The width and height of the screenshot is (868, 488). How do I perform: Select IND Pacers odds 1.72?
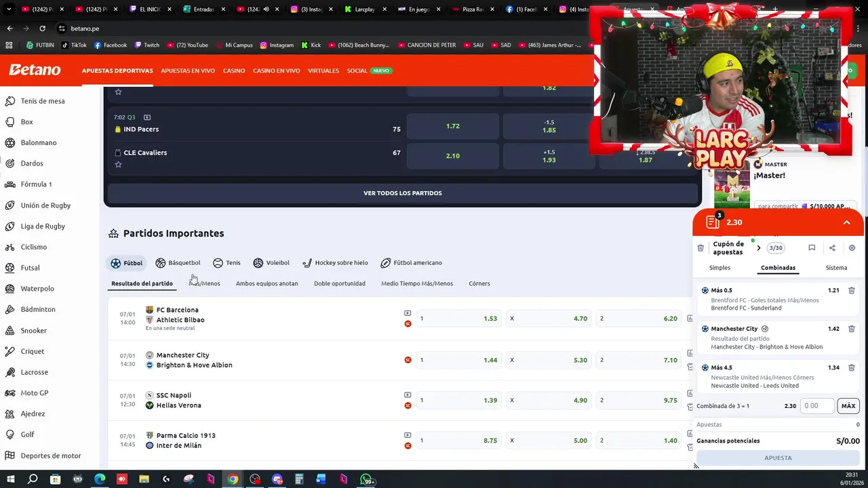(453, 126)
